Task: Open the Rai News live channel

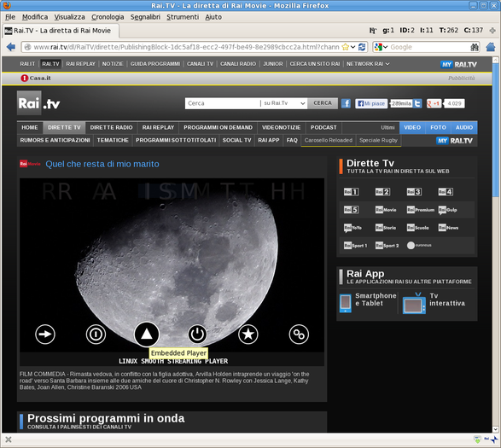Action: [448, 228]
